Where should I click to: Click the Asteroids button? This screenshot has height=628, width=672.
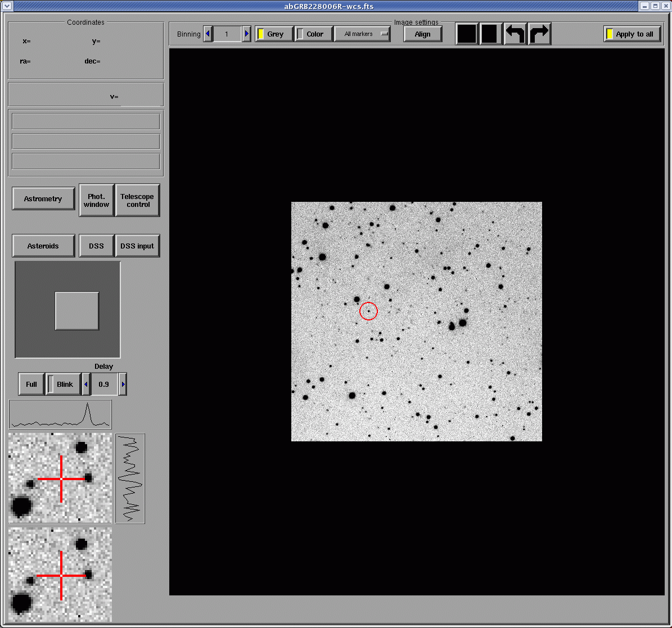(x=43, y=246)
